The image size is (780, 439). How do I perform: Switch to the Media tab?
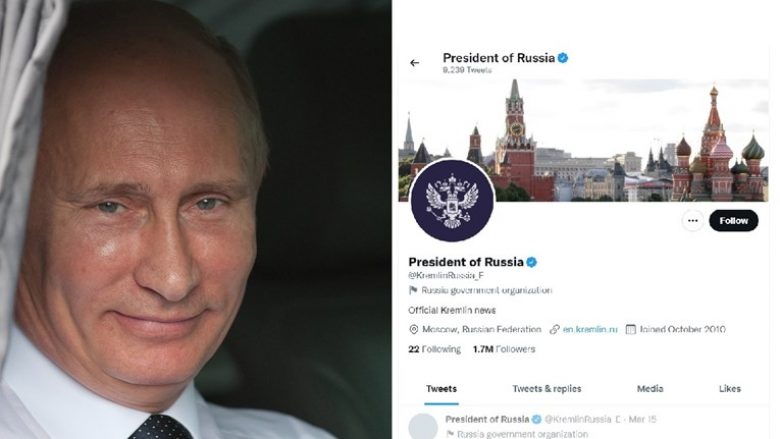coord(650,389)
